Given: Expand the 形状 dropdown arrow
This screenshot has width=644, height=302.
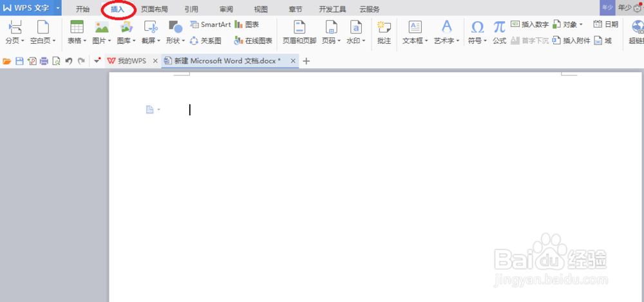Looking at the screenshot, I should pos(183,41).
